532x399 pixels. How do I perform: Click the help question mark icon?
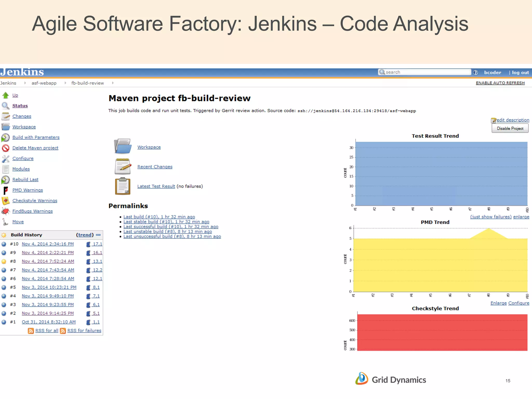click(475, 72)
